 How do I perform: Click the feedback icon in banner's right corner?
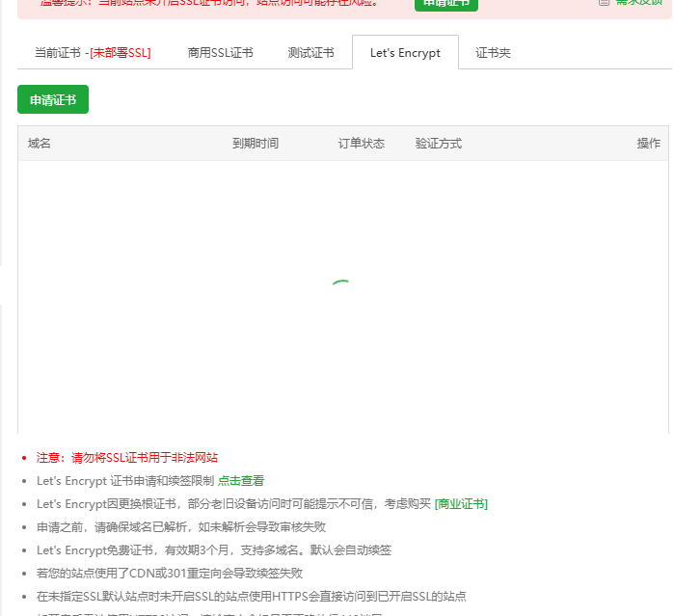[604, 2]
